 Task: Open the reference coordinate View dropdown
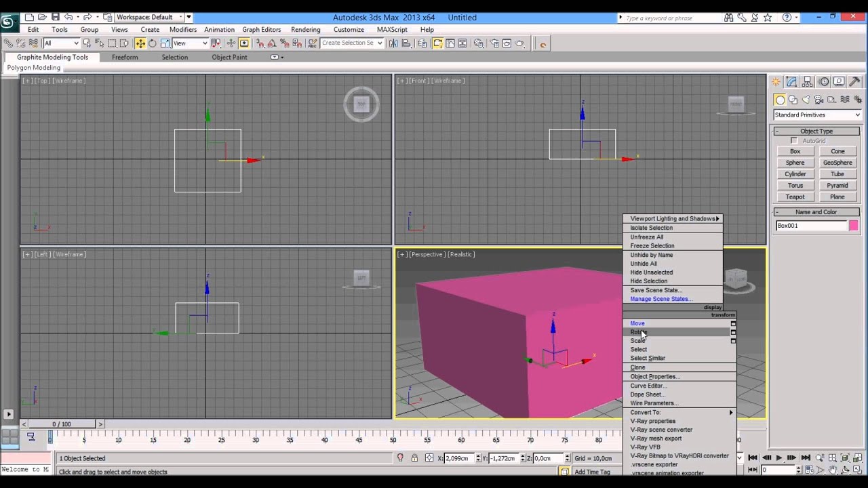click(190, 43)
